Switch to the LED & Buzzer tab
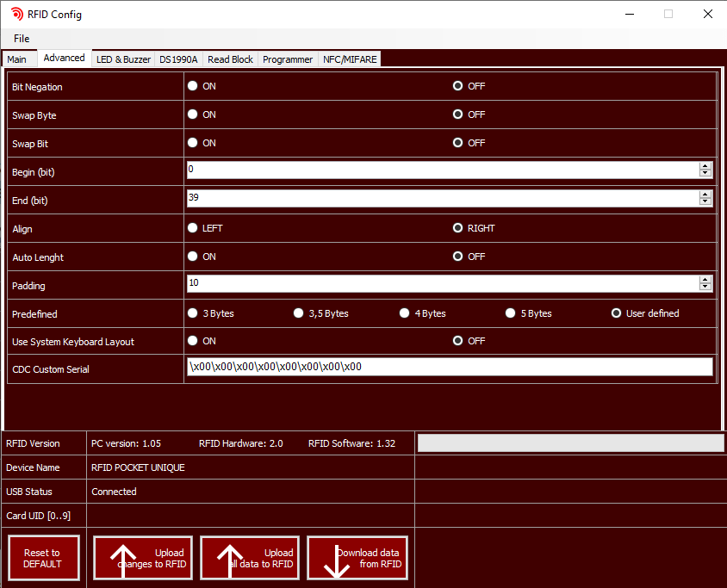 tap(123, 59)
